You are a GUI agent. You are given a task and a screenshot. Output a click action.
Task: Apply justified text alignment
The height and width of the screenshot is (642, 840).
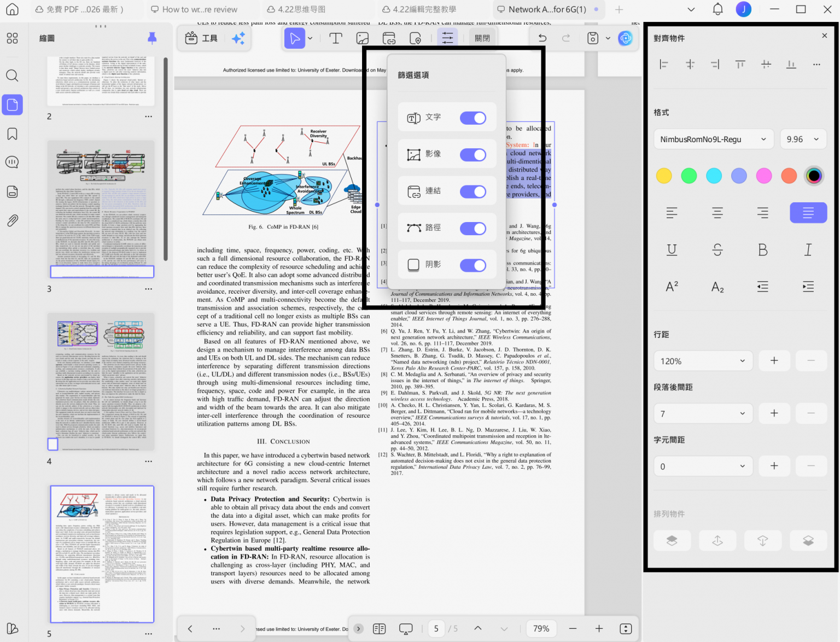(808, 213)
